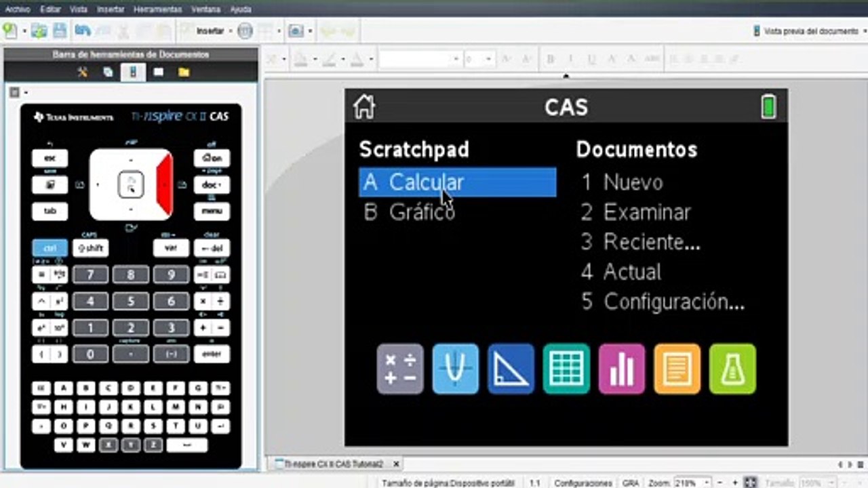Select A Calcular in Scratchpad list
868x488 pixels.
(x=458, y=182)
